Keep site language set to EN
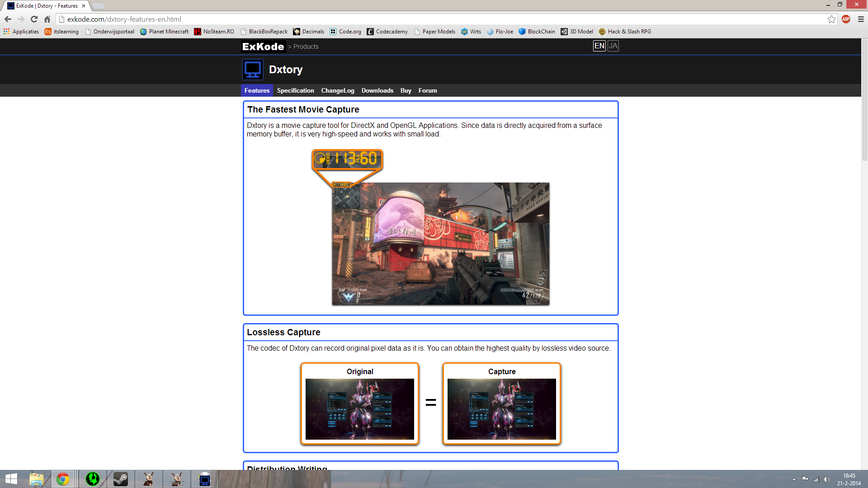 599,46
